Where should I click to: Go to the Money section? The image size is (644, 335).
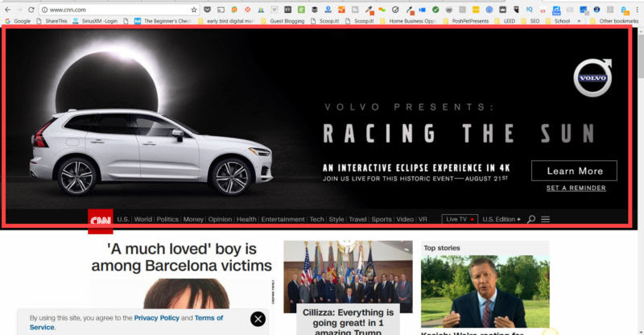pyautogui.click(x=193, y=220)
